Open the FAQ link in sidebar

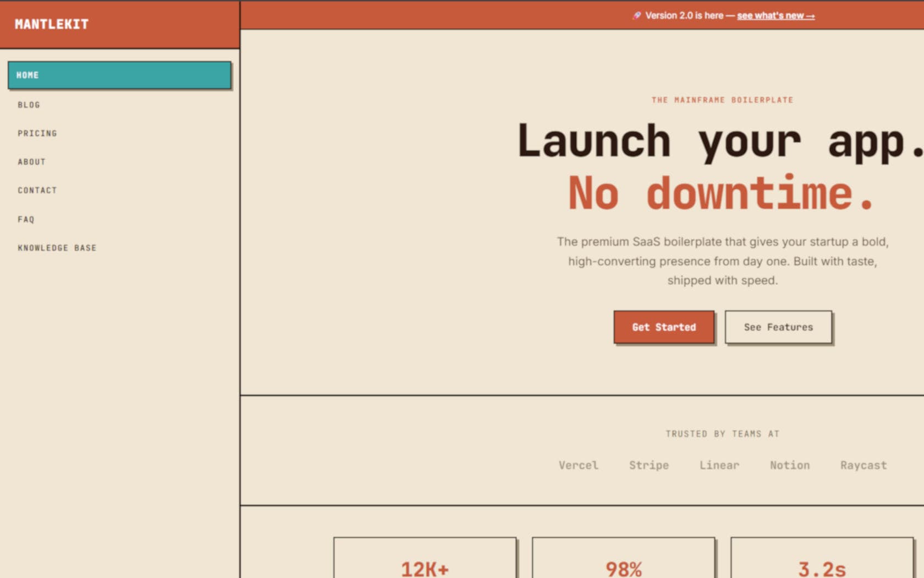tap(26, 219)
